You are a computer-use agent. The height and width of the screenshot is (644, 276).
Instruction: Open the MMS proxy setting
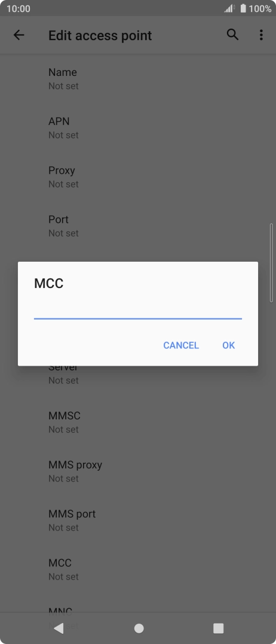tap(138, 471)
